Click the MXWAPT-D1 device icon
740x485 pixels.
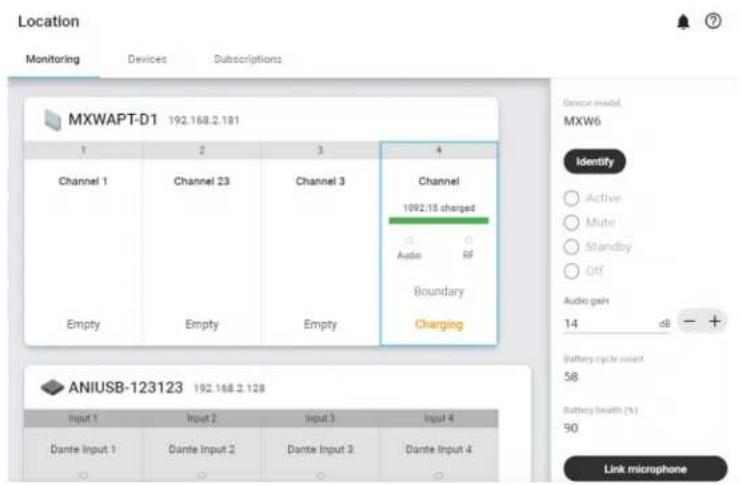pos(52,120)
